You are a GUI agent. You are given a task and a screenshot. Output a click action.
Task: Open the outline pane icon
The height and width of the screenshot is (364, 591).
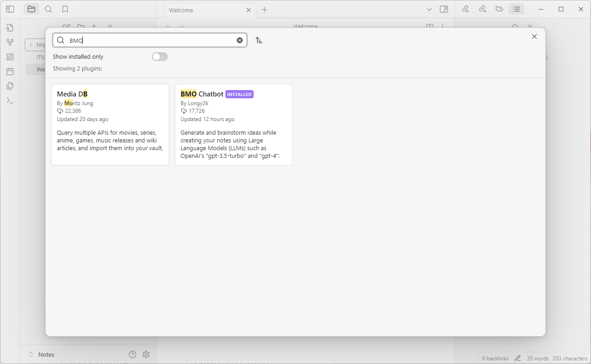tap(516, 9)
